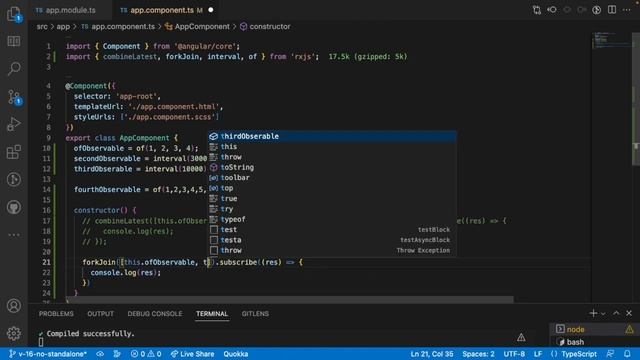Open the constructor breadcrumb
640x360 pixels.
(x=265, y=27)
